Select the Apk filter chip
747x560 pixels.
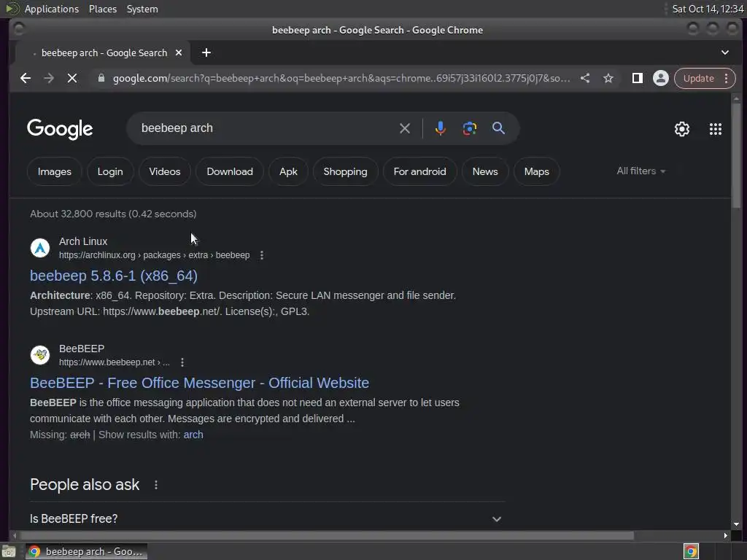pyautogui.click(x=288, y=171)
